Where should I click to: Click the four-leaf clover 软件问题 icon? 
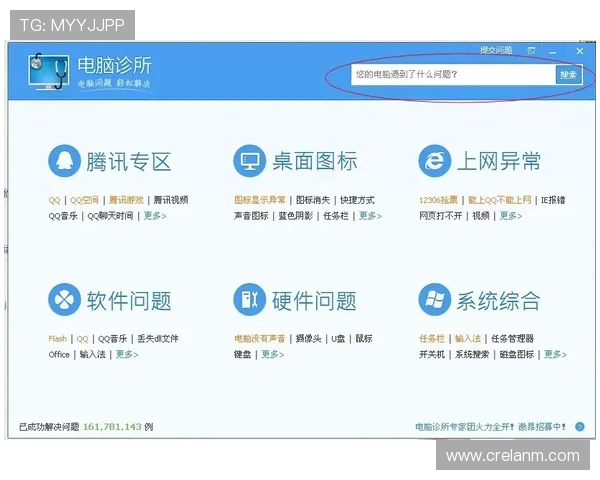(x=64, y=300)
